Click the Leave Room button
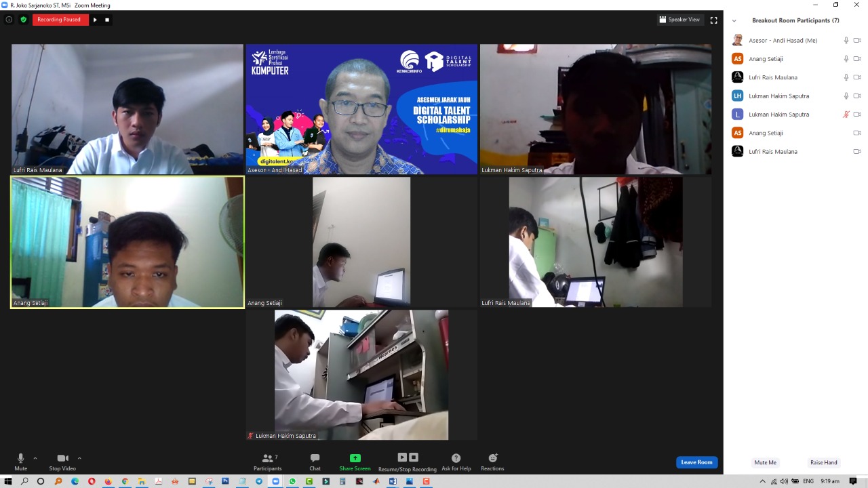The height and width of the screenshot is (488, 868). (696, 462)
